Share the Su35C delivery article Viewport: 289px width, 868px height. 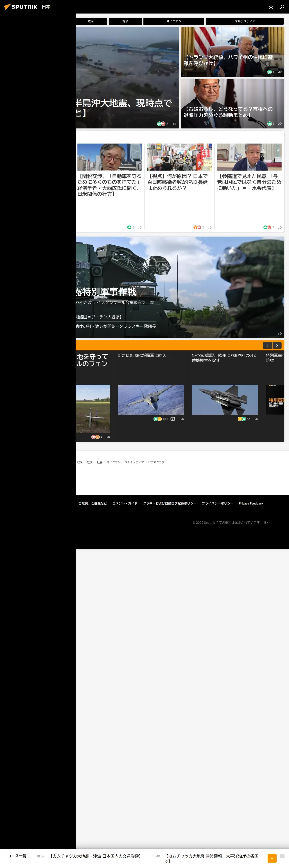pyautogui.click(x=183, y=419)
